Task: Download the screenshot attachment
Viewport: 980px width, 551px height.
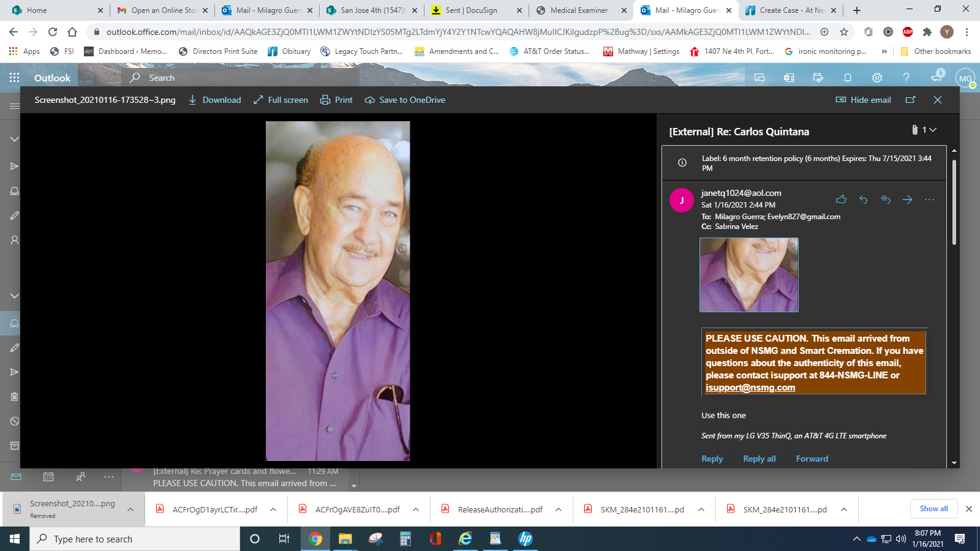Action: [x=214, y=100]
